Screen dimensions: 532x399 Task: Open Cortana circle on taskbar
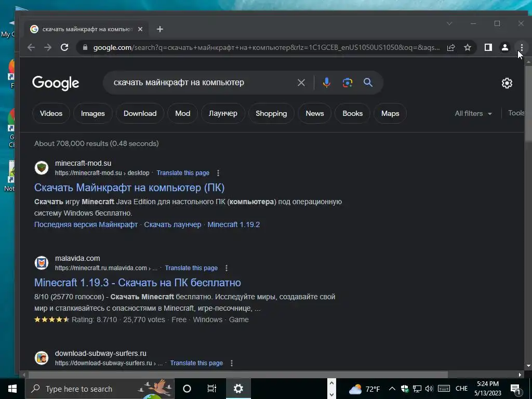tap(187, 389)
